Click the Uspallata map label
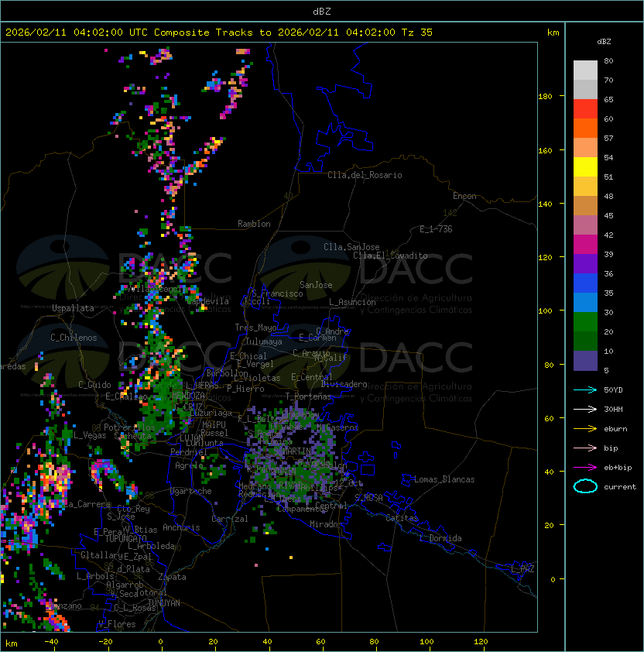The height and width of the screenshot is (652, 644). pyautogui.click(x=73, y=308)
